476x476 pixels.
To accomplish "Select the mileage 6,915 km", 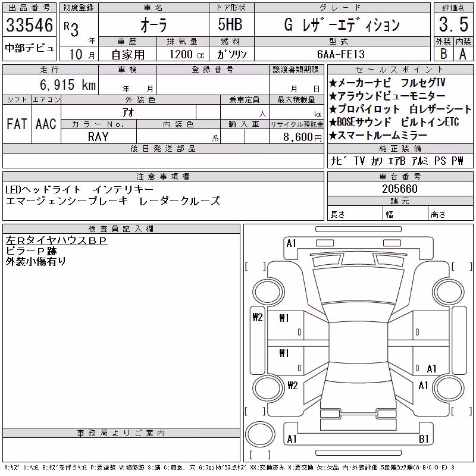I will (x=68, y=84).
